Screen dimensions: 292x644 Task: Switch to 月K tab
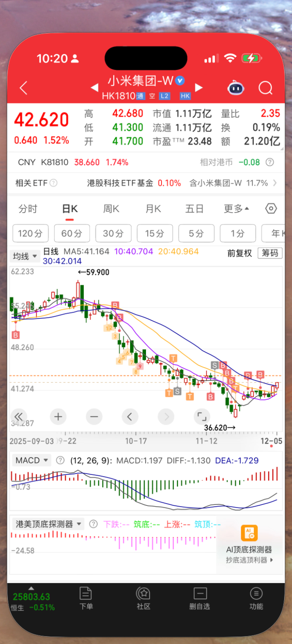click(x=153, y=209)
